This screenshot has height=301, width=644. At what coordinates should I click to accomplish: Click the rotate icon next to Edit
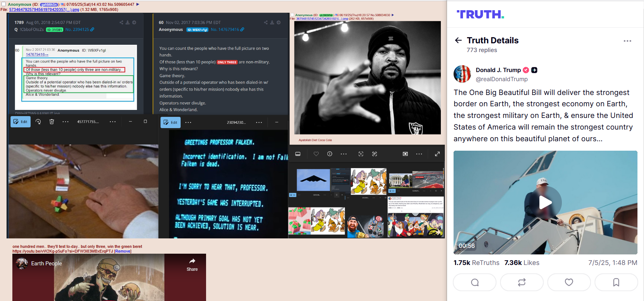[38, 122]
